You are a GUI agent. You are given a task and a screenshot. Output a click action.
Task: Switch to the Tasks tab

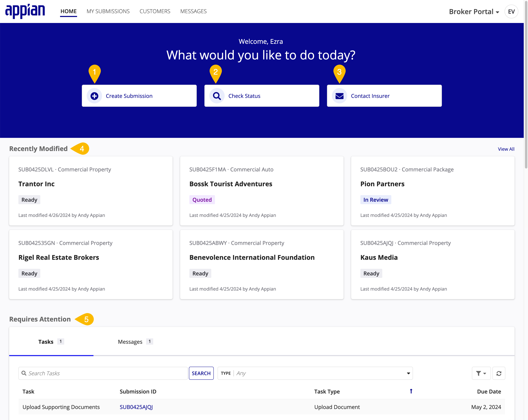click(x=51, y=342)
